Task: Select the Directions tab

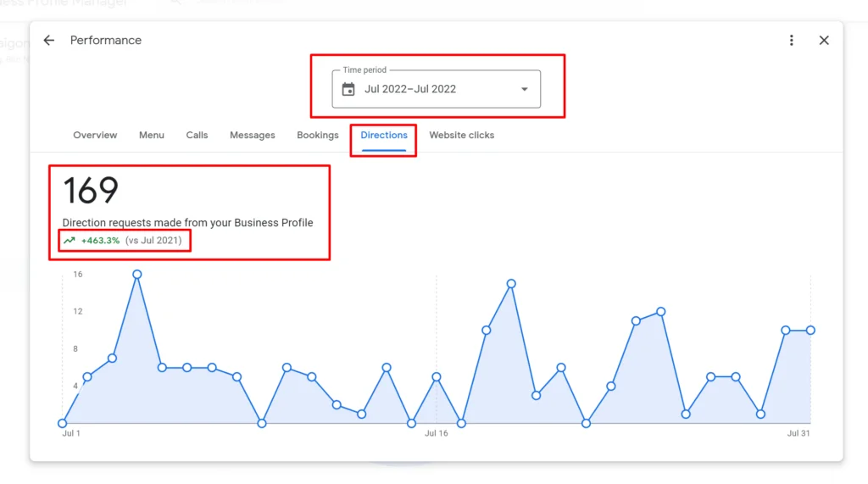Action: coord(384,136)
